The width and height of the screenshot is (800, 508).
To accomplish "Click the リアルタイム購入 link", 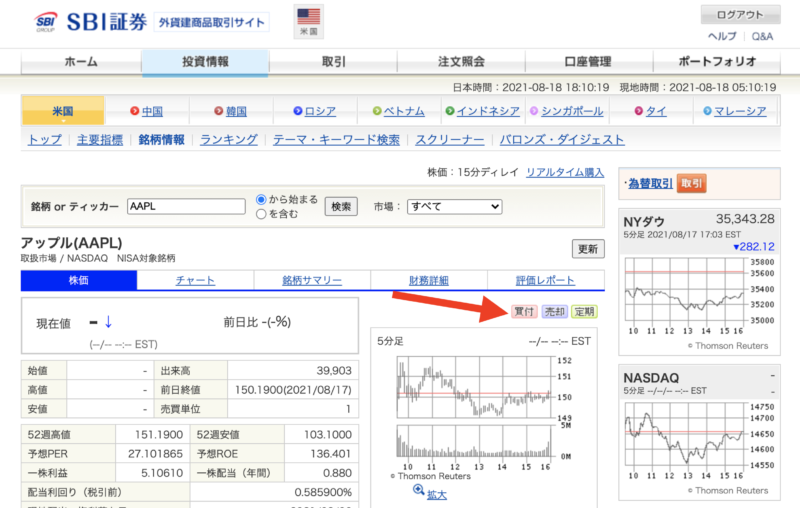I will click(565, 172).
